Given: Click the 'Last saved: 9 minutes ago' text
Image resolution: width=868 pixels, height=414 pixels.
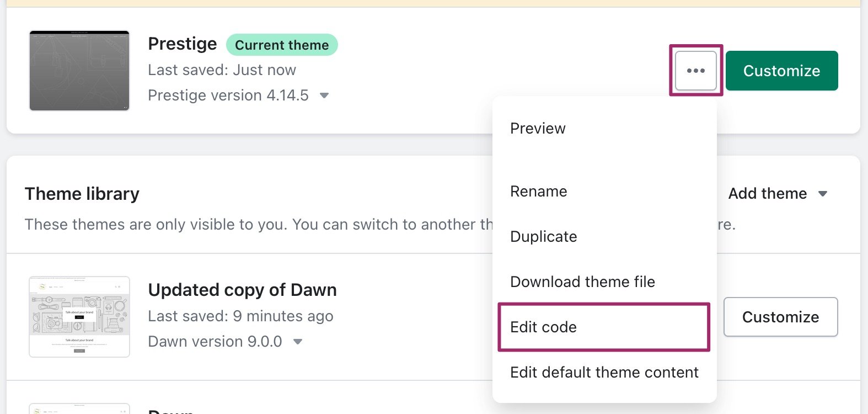Looking at the screenshot, I should point(240,316).
